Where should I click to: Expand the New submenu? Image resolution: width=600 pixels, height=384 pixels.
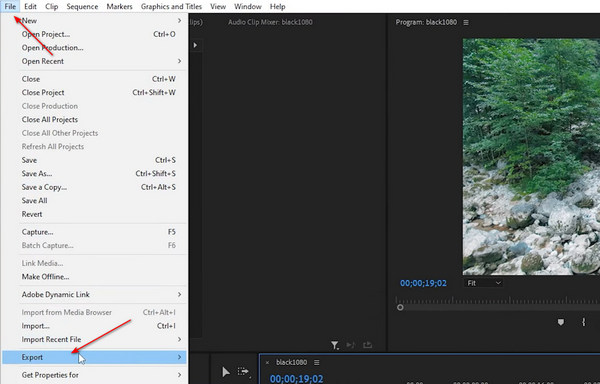click(94, 21)
